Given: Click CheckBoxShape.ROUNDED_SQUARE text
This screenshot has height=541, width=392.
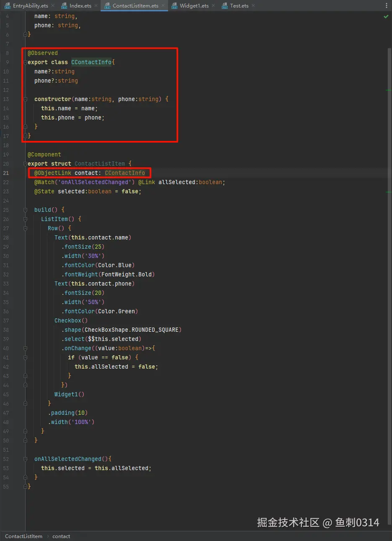Looking at the screenshot, I should coord(131,330).
